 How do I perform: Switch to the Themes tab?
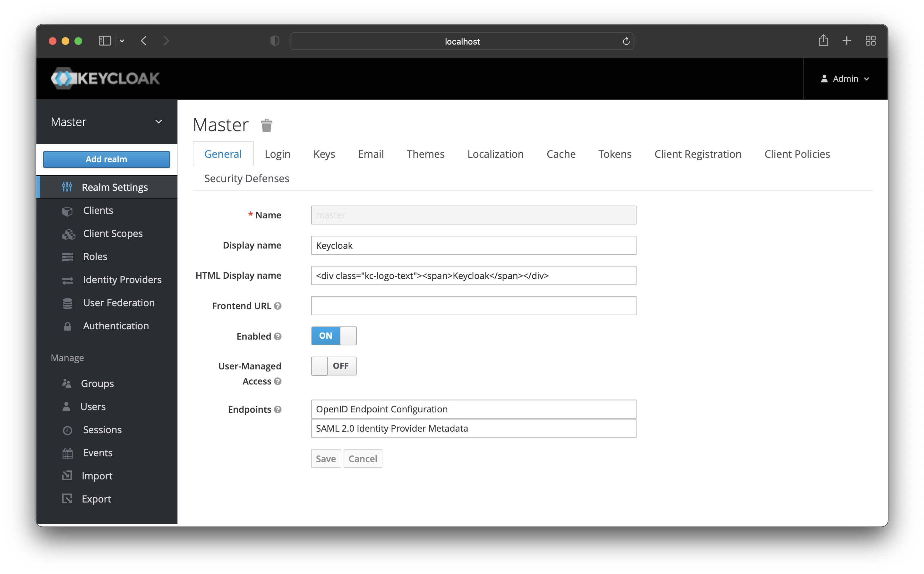(x=425, y=154)
